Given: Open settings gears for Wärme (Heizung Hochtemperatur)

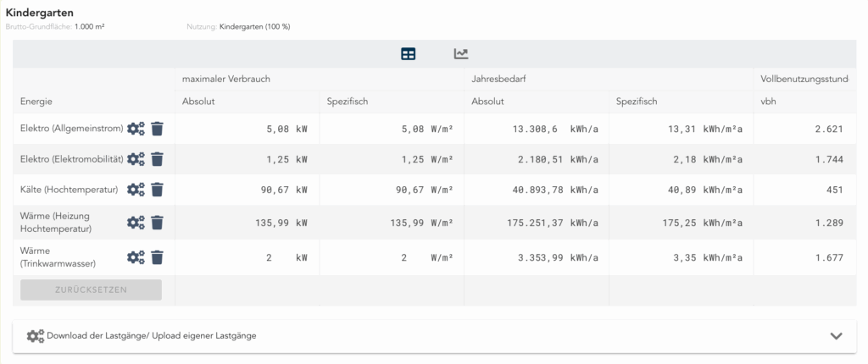Looking at the screenshot, I should point(136,223).
